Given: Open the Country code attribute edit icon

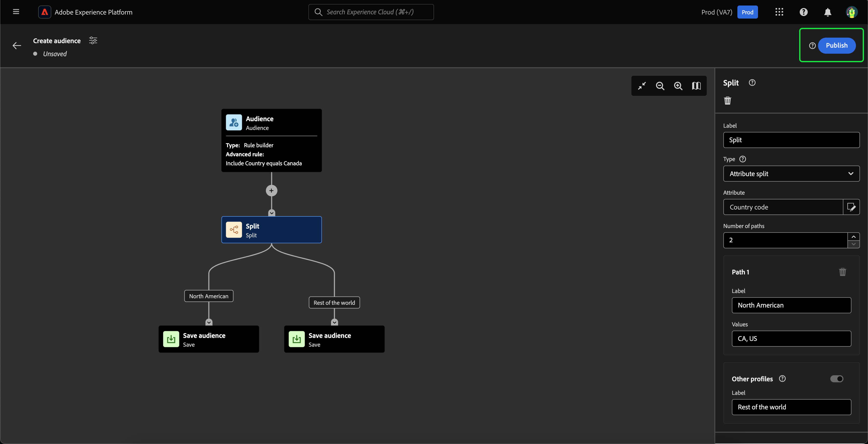Looking at the screenshot, I should [x=851, y=207].
